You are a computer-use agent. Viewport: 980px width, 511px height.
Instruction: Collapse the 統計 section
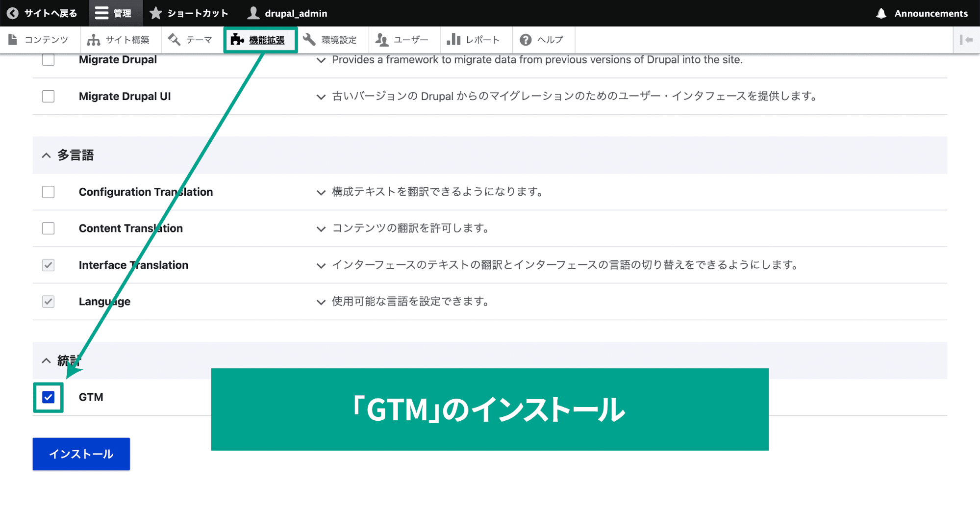46,361
